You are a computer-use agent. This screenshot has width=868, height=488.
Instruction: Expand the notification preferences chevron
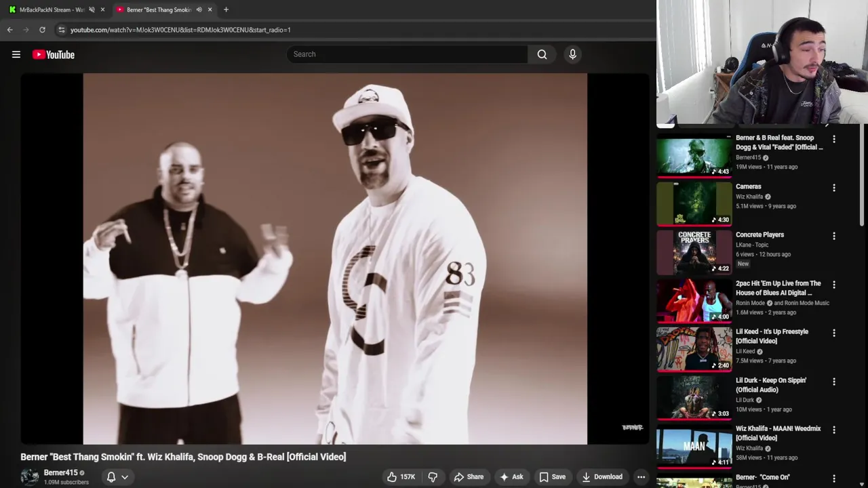[125, 477]
